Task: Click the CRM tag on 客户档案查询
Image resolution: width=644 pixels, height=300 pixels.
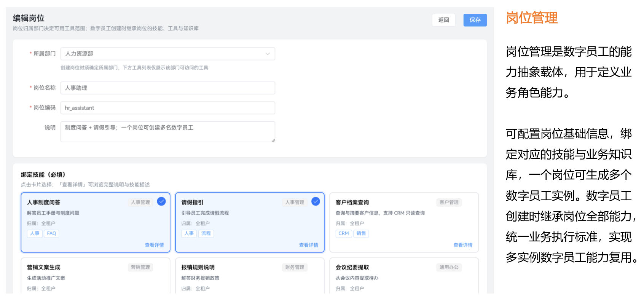Action: pyautogui.click(x=344, y=233)
